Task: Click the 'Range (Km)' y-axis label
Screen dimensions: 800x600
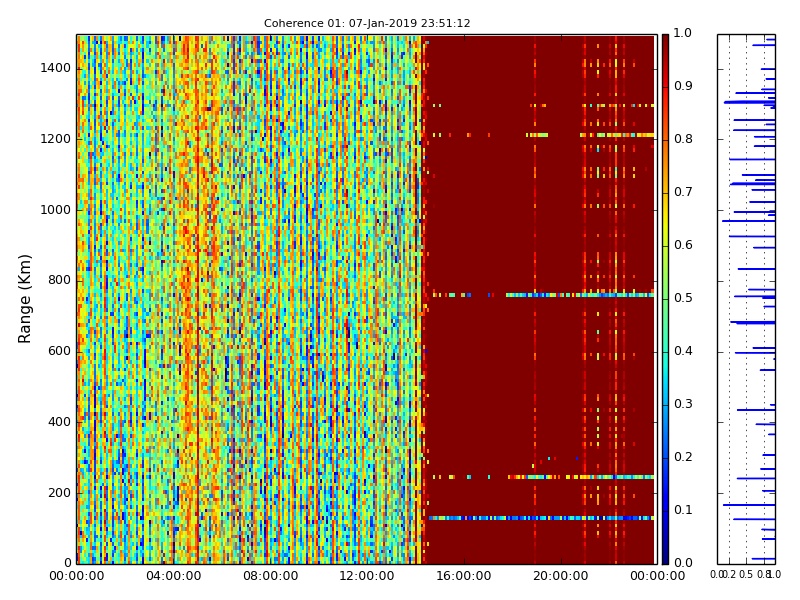Action: pos(24,299)
